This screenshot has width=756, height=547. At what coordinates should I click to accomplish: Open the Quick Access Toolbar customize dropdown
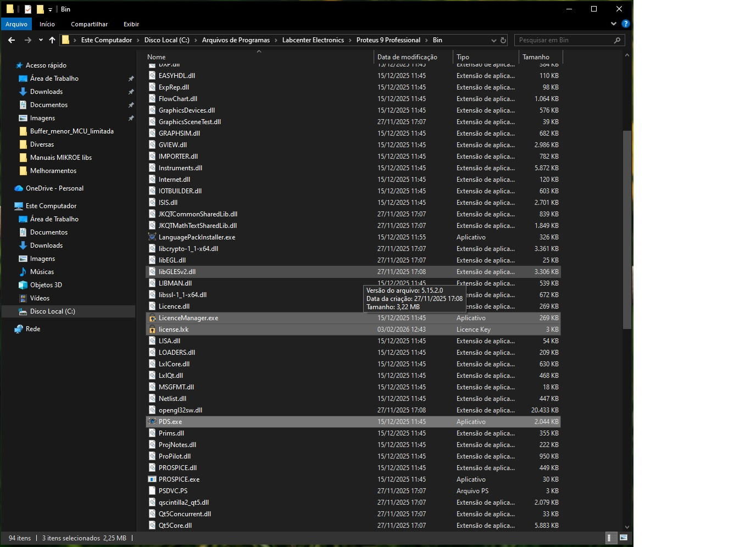point(50,9)
